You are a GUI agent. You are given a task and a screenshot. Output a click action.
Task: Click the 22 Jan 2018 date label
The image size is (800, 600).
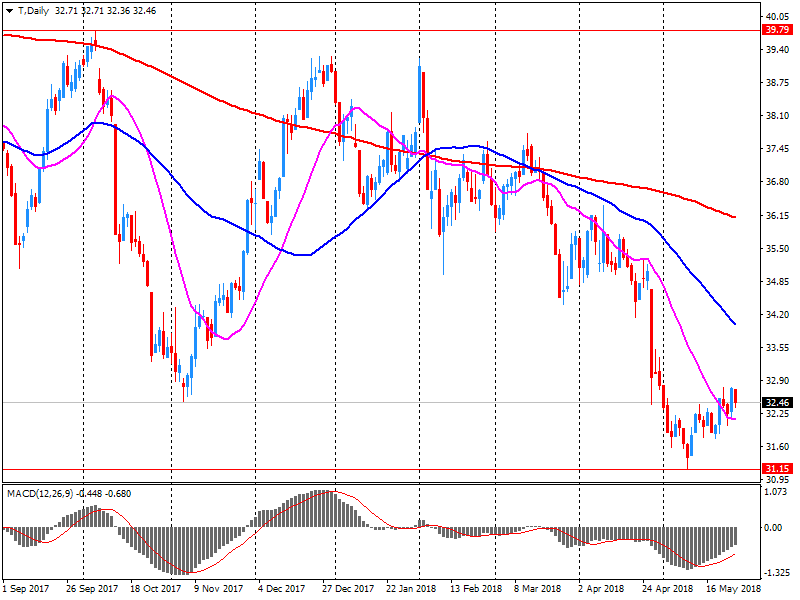(411, 589)
